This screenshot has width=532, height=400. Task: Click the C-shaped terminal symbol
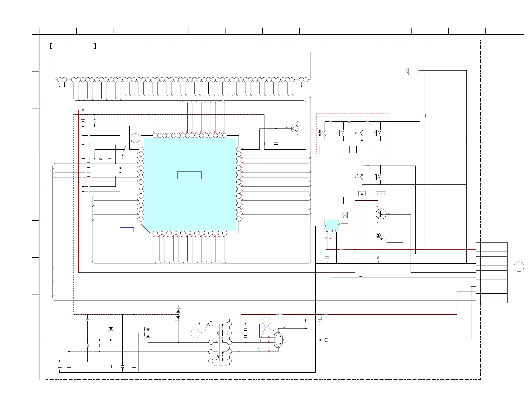326,340
